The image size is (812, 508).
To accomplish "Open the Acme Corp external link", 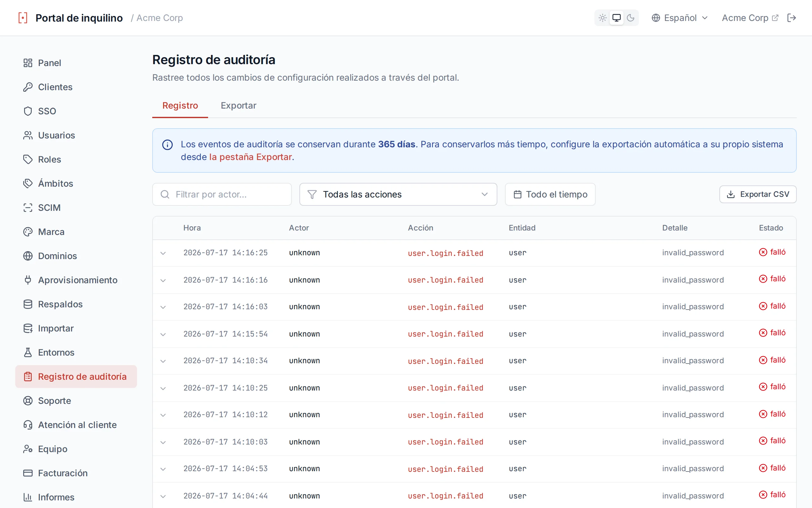I will 750,18.
